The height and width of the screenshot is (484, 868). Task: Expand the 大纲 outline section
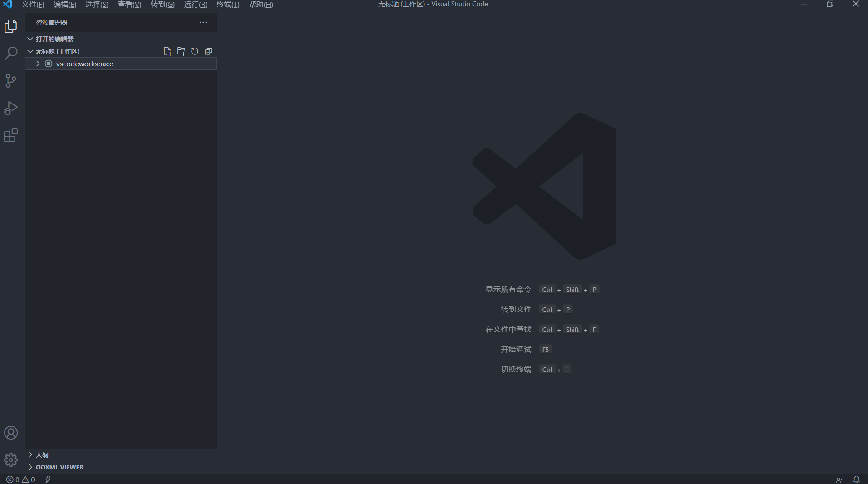pyautogui.click(x=30, y=454)
